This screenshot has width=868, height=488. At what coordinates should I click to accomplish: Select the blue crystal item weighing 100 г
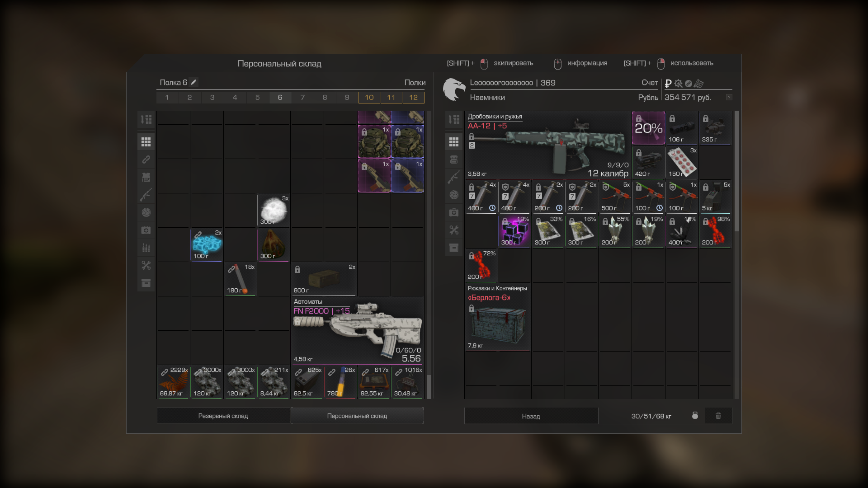click(207, 244)
